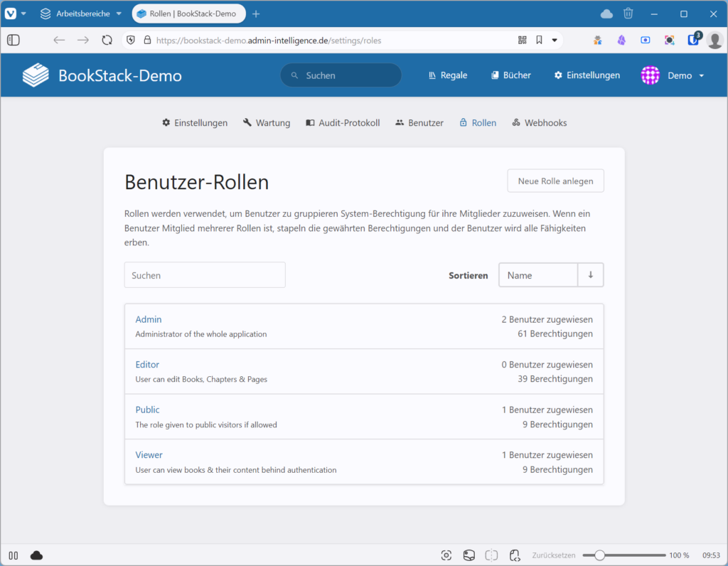Click the BookStack-Demo logo icon

(x=36, y=75)
